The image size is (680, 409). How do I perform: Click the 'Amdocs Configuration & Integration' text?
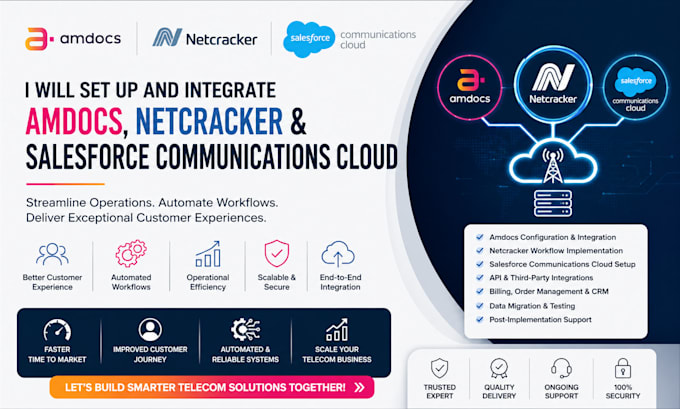(552, 237)
